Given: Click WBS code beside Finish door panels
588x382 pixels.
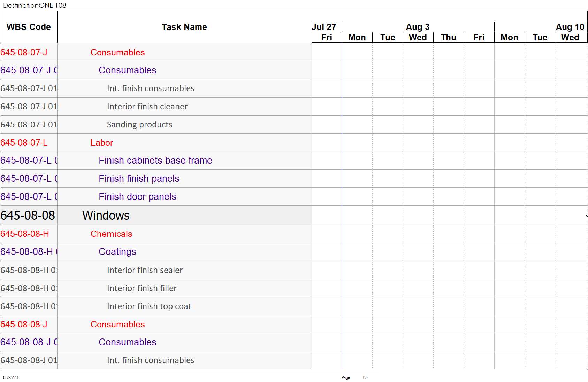Looking at the screenshot, I should (x=29, y=197).
